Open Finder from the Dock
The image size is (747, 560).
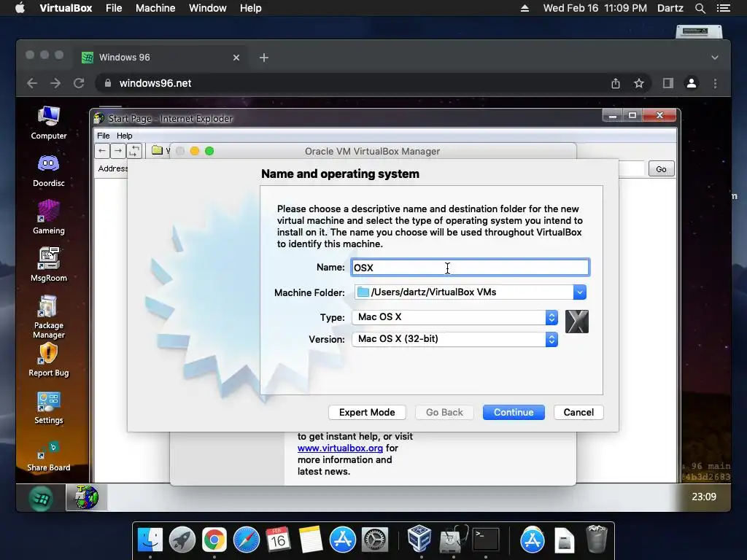(x=150, y=540)
